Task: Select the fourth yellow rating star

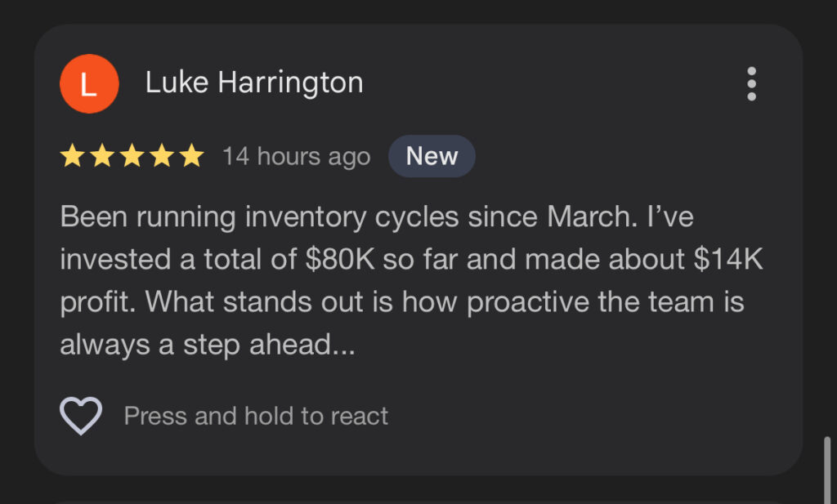Action: [162, 156]
